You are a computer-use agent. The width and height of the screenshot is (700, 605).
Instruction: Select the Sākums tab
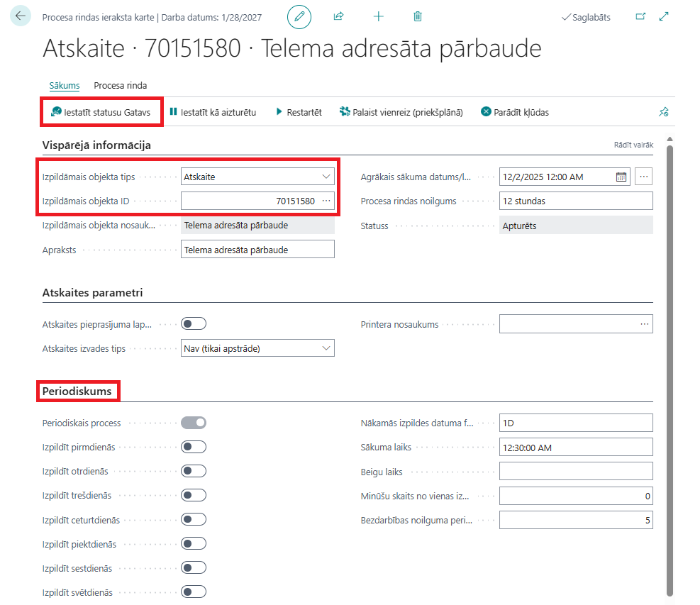[x=65, y=86]
